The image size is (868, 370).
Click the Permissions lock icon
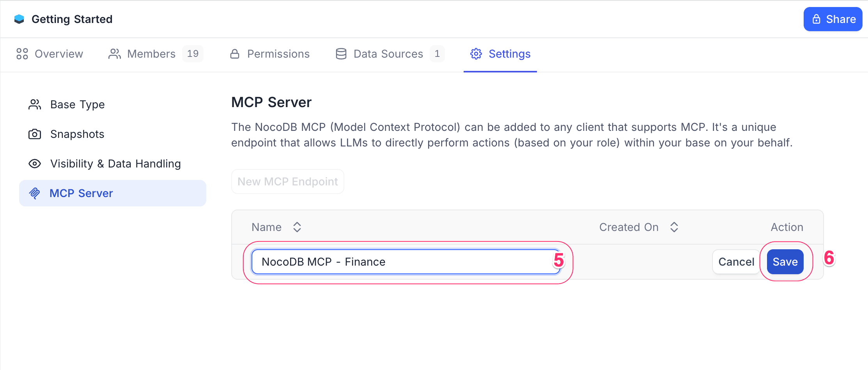point(235,54)
